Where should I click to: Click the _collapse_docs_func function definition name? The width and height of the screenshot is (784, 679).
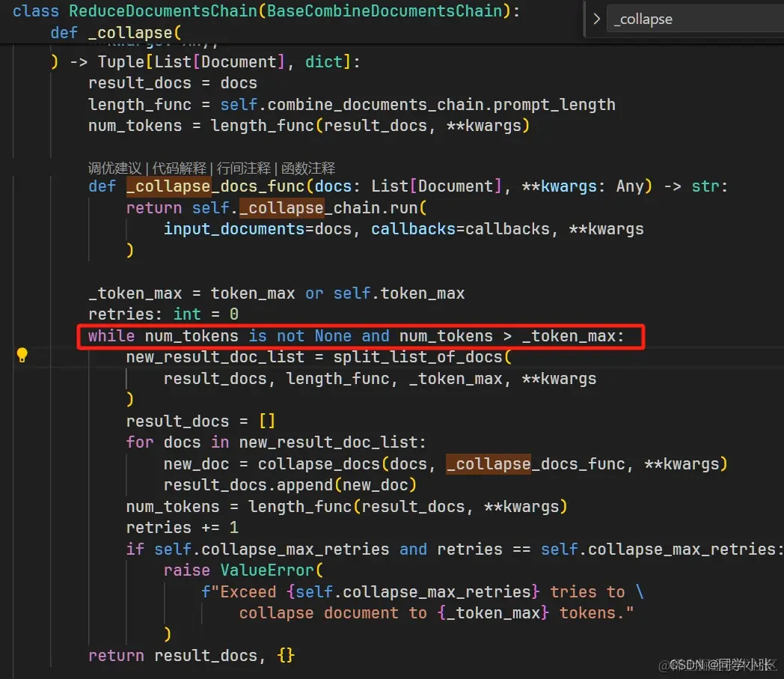pyautogui.click(x=215, y=186)
